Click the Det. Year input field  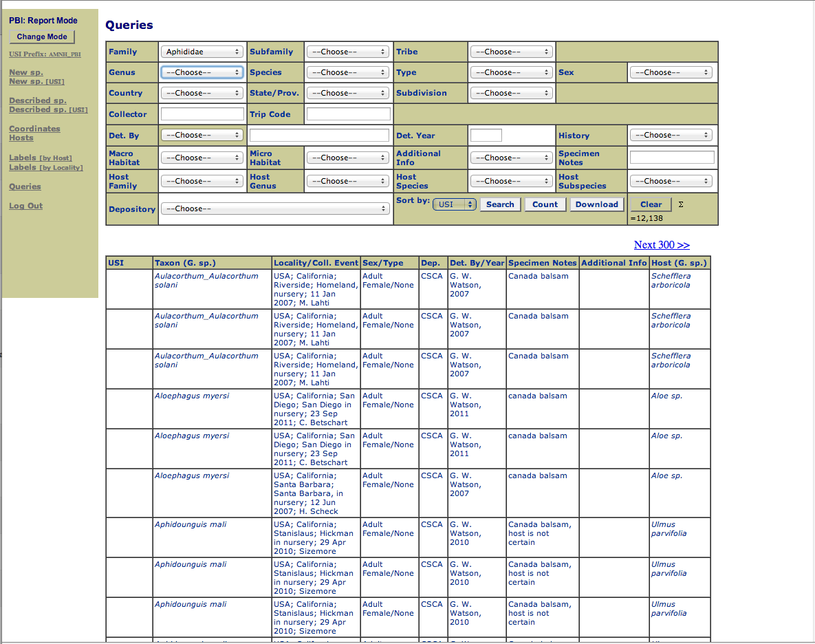pyautogui.click(x=486, y=135)
